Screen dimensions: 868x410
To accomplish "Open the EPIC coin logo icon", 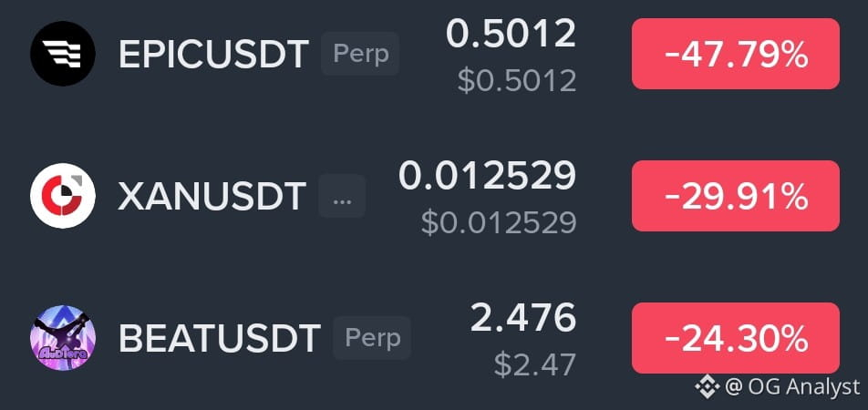I will click(x=63, y=54).
